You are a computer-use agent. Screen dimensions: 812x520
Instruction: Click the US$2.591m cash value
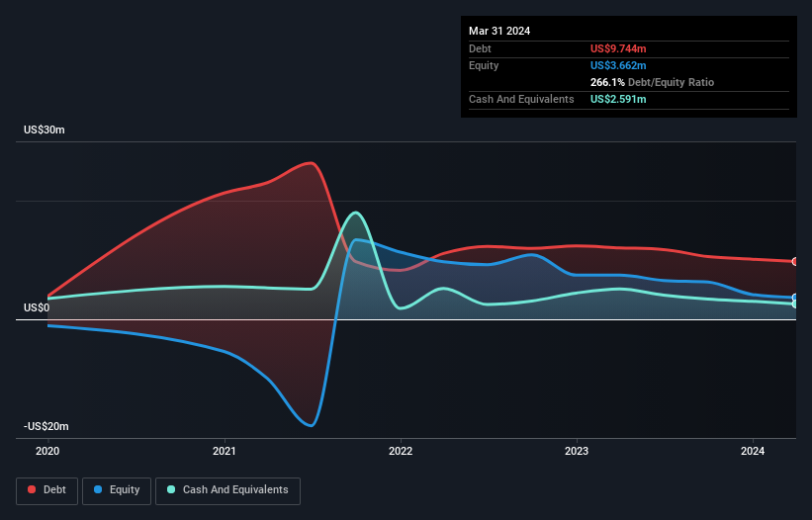[x=618, y=99]
